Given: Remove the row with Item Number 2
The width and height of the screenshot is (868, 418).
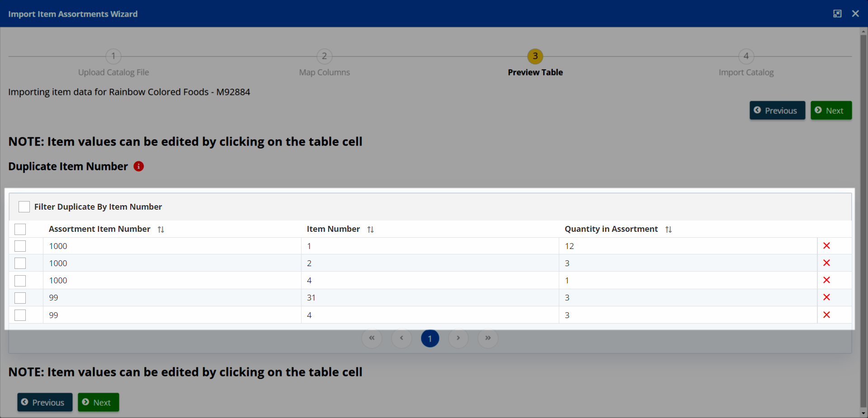Looking at the screenshot, I should point(826,263).
